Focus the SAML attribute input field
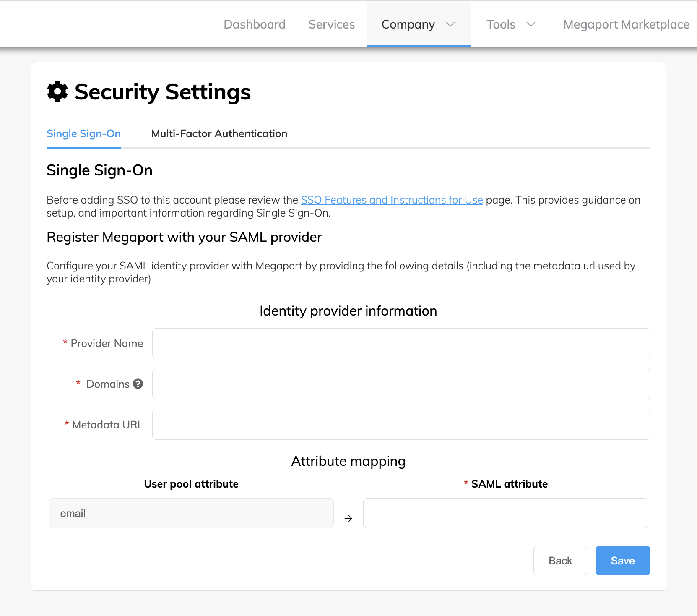This screenshot has width=697, height=616. point(506,513)
